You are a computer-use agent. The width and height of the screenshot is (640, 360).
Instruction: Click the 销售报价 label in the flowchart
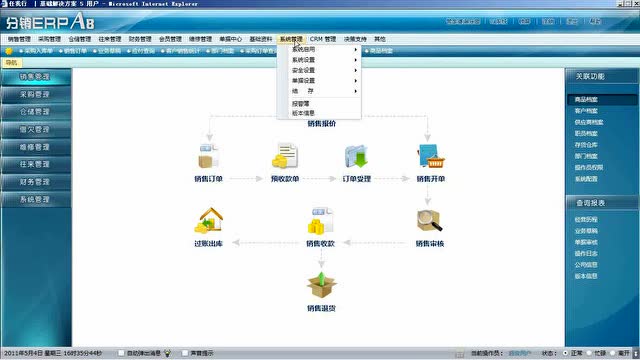(x=322, y=123)
